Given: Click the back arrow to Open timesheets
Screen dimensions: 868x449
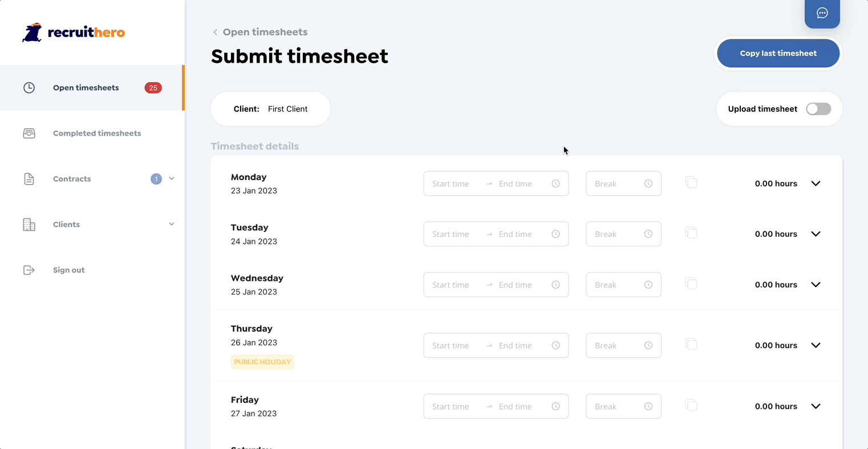Looking at the screenshot, I should [215, 32].
